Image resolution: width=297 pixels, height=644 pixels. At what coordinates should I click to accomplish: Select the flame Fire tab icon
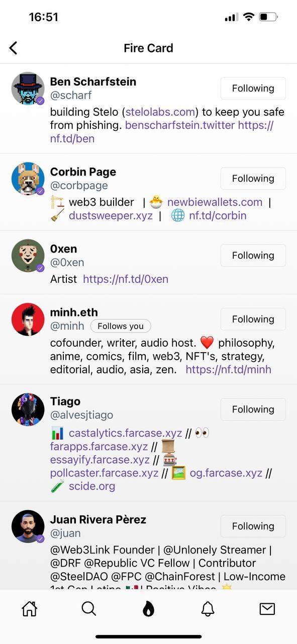coord(148,609)
